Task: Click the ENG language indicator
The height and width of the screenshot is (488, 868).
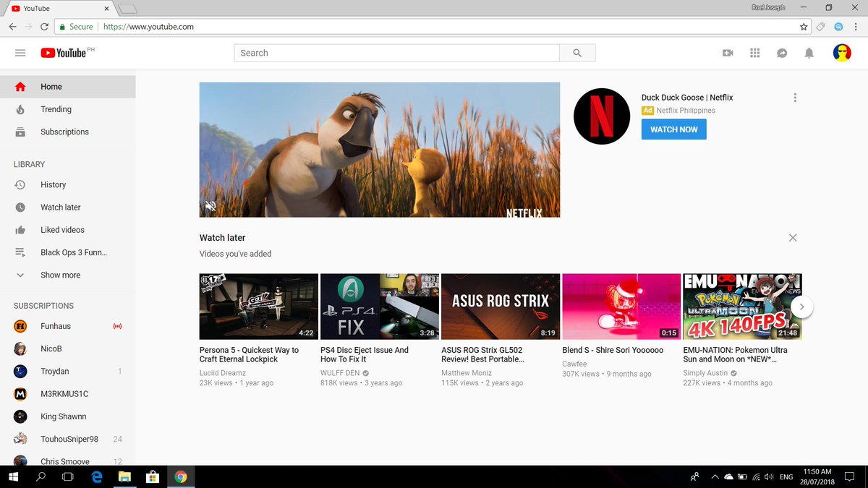Action: [x=786, y=477]
